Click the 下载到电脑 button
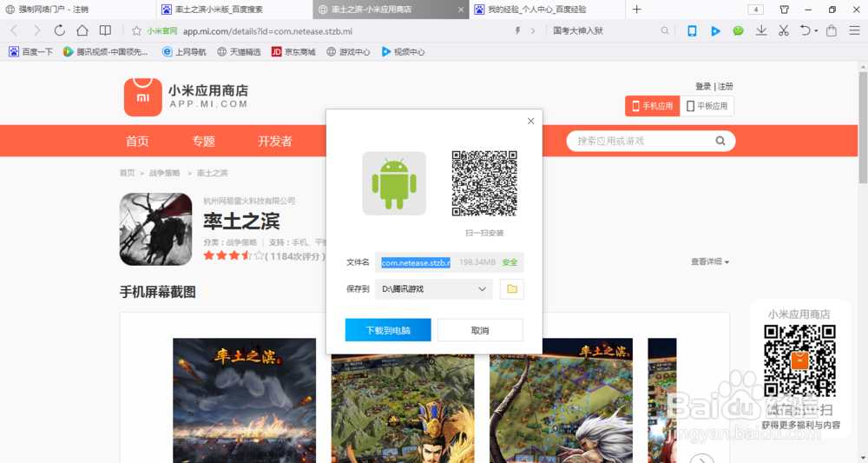The width and height of the screenshot is (868, 463). point(388,330)
